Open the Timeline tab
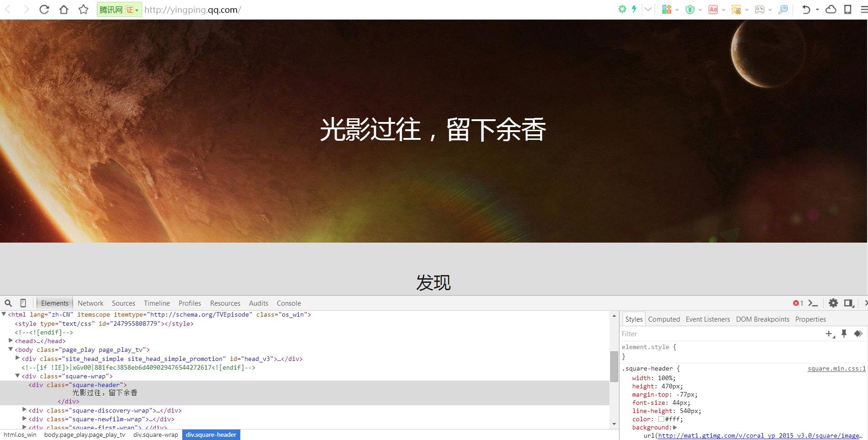 [x=157, y=303]
